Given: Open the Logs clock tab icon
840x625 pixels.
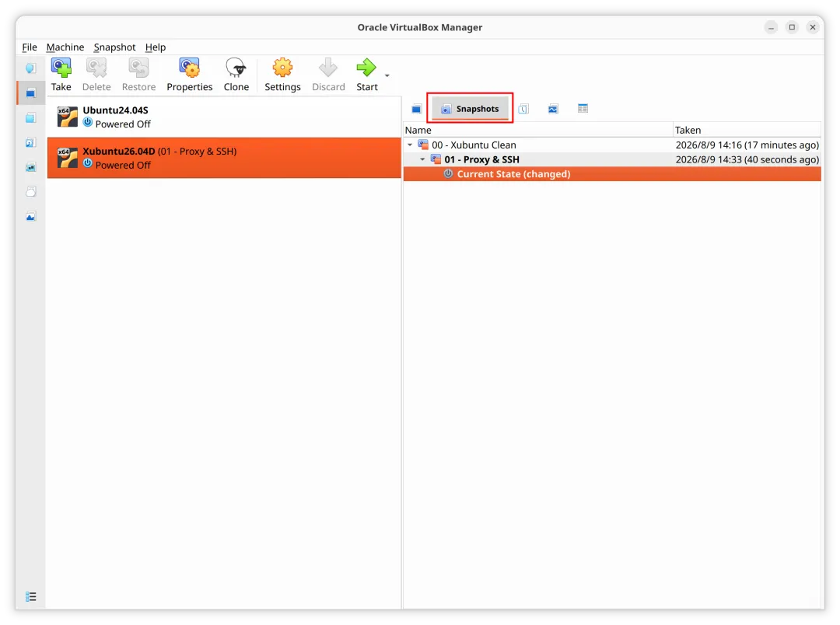Looking at the screenshot, I should [x=523, y=110].
